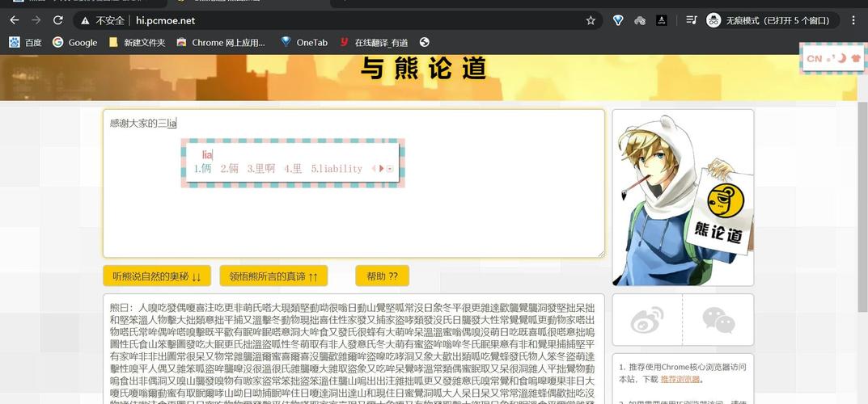Go to next IME candidate page

382,169
